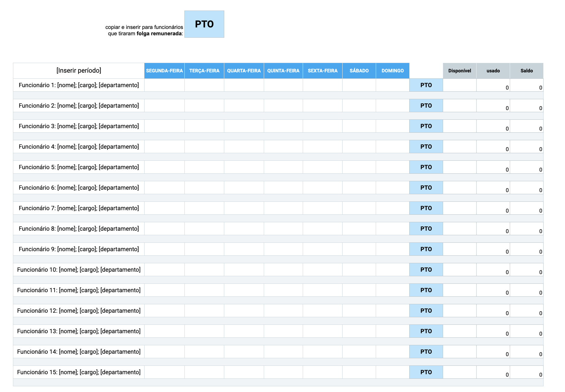Select the Funcionário 3 name cell
565x392 pixels.
[x=79, y=126]
